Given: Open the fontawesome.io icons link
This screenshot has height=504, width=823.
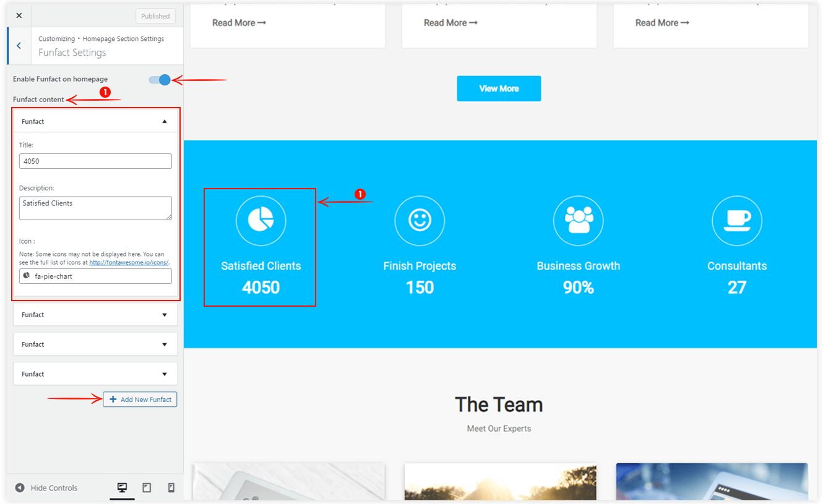Looking at the screenshot, I should click(x=129, y=262).
